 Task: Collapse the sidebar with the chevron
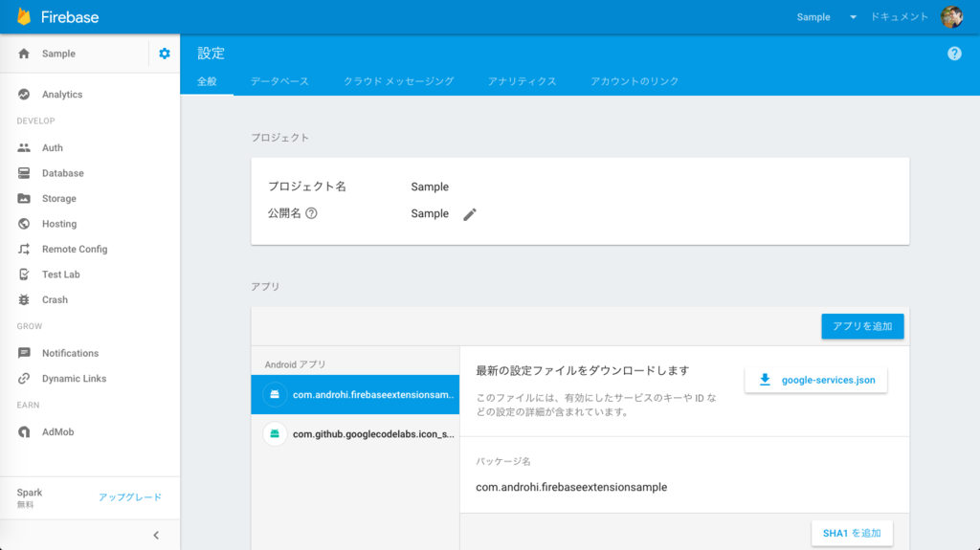(156, 536)
